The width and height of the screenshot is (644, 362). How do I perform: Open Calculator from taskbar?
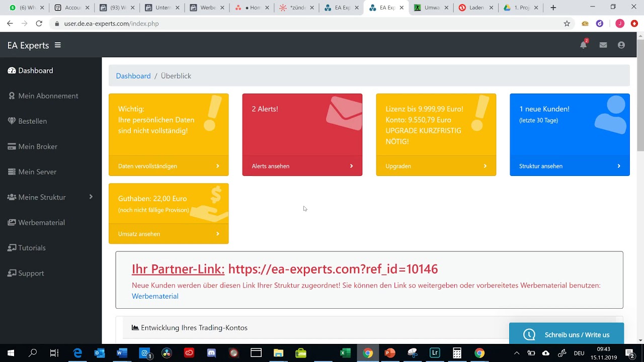point(457,353)
